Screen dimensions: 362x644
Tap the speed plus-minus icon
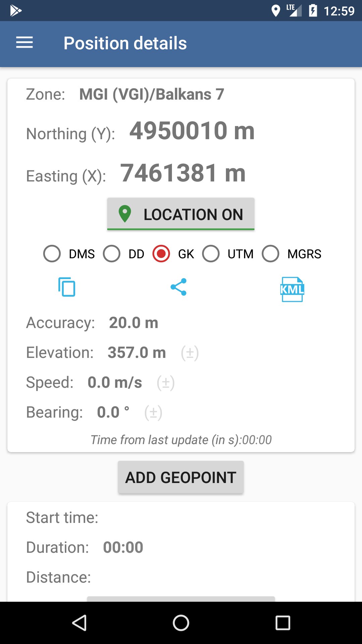166,383
